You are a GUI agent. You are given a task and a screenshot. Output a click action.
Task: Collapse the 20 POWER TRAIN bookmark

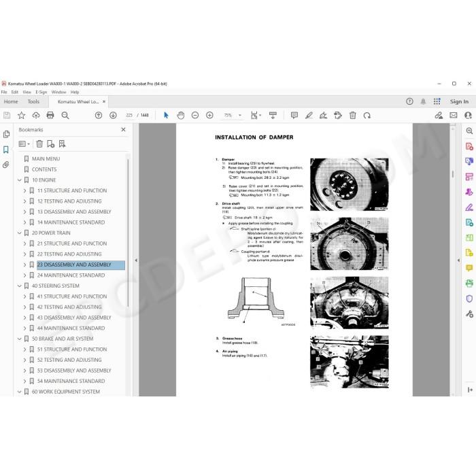[x=20, y=233]
